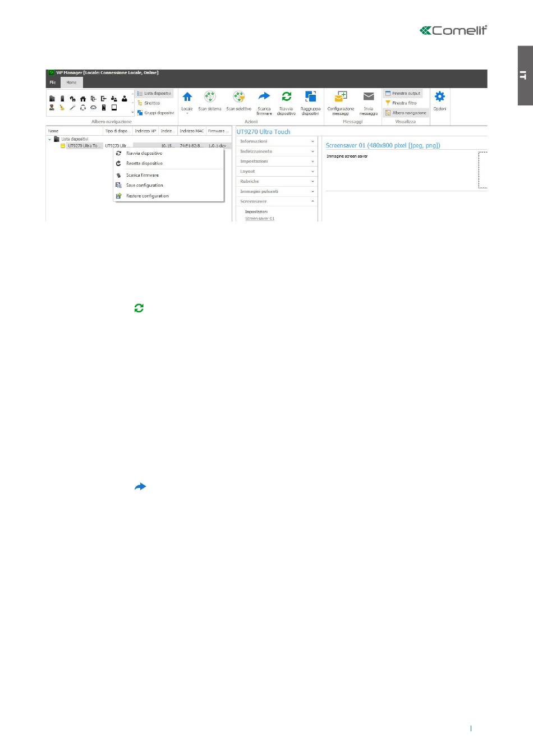533x756 pixels.
Task: Select the monitor screen icon in gallery
Action: tap(114, 108)
